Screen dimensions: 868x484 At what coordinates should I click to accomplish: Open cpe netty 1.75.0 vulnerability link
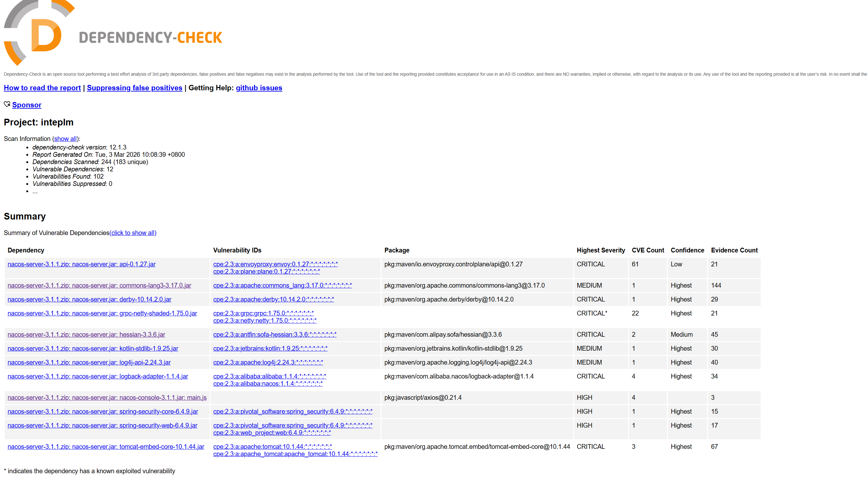tap(264, 320)
